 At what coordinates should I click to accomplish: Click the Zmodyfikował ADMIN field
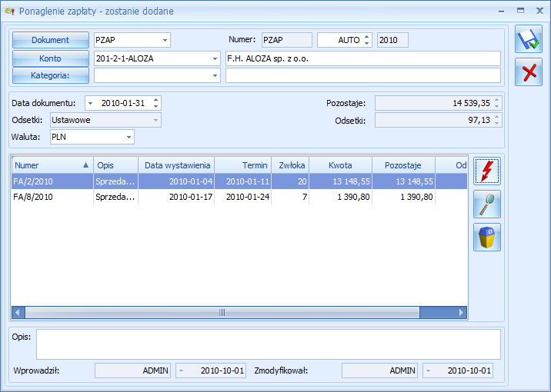379,370
